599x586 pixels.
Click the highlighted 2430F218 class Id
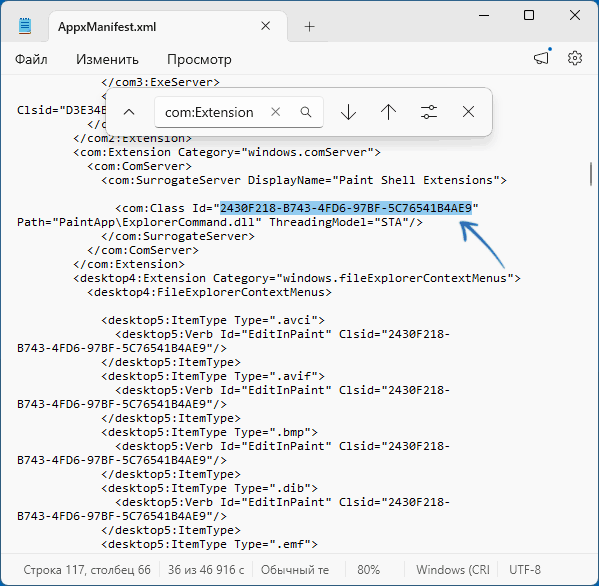coord(346,208)
